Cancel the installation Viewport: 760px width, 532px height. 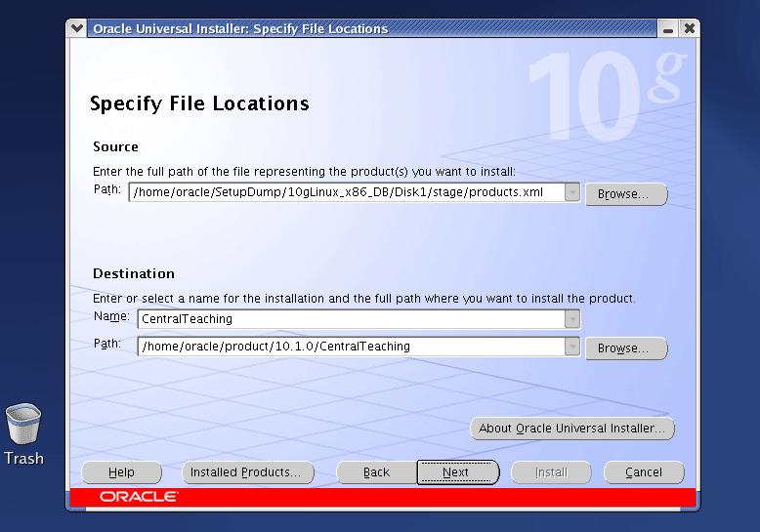(643, 472)
